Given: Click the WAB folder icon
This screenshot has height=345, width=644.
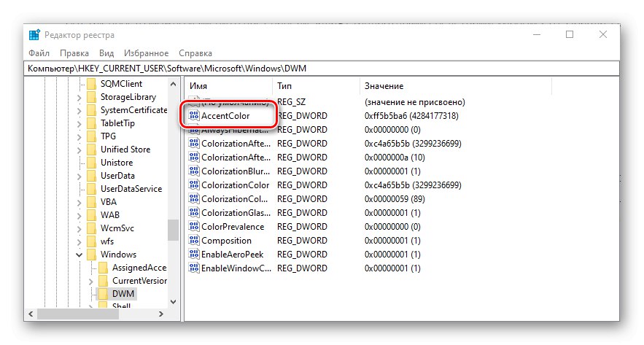Looking at the screenshot, I should 92,215.
